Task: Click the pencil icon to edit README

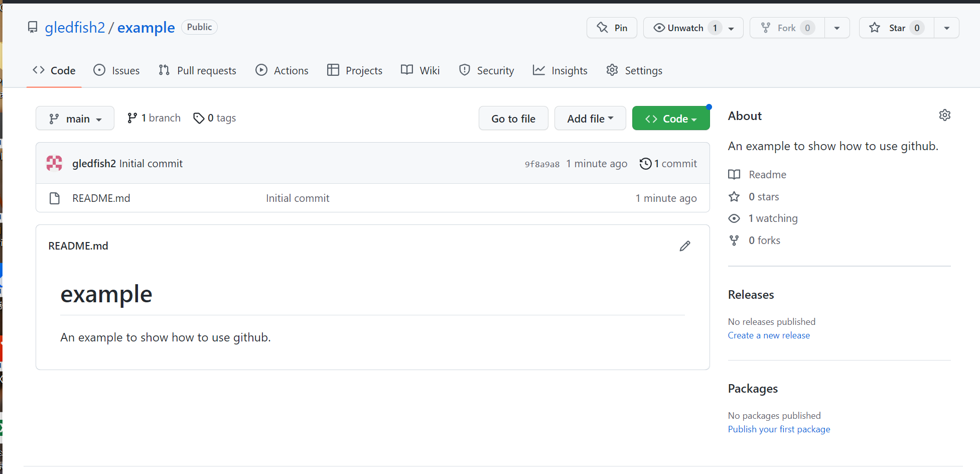Action: click(685, 246)
